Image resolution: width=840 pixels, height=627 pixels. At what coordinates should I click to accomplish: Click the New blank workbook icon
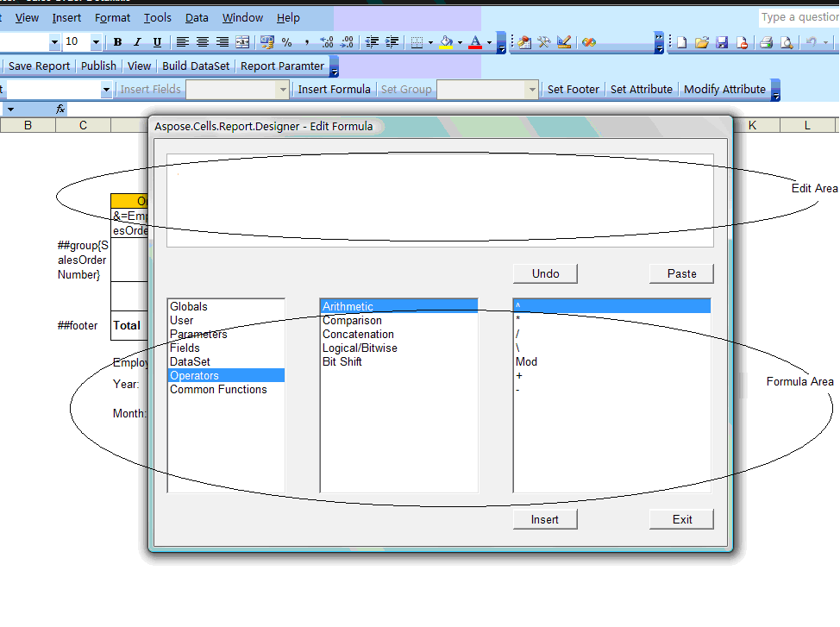click(682, 42)
